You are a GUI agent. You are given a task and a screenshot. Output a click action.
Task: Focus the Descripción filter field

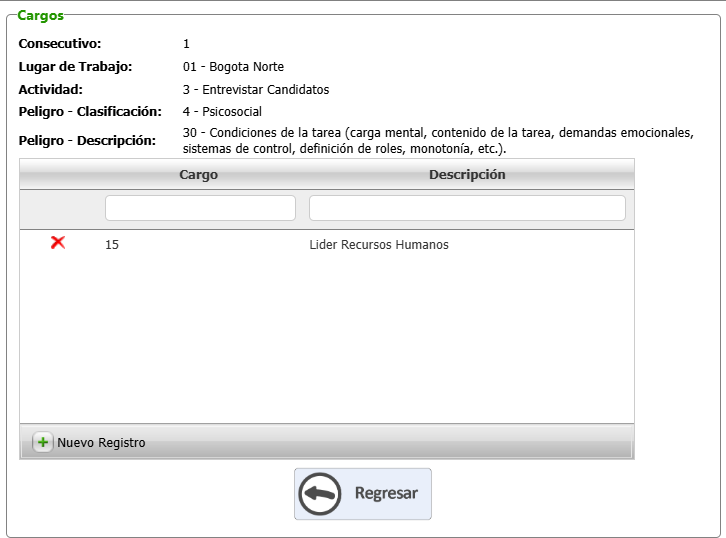467,208
